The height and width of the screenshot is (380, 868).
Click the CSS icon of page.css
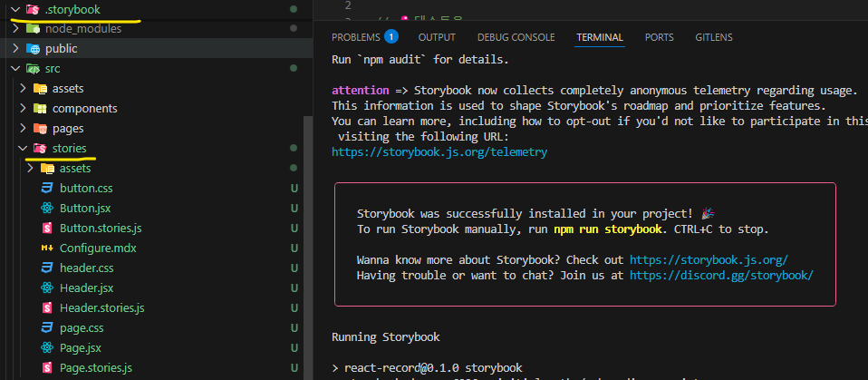pos(47,328)
